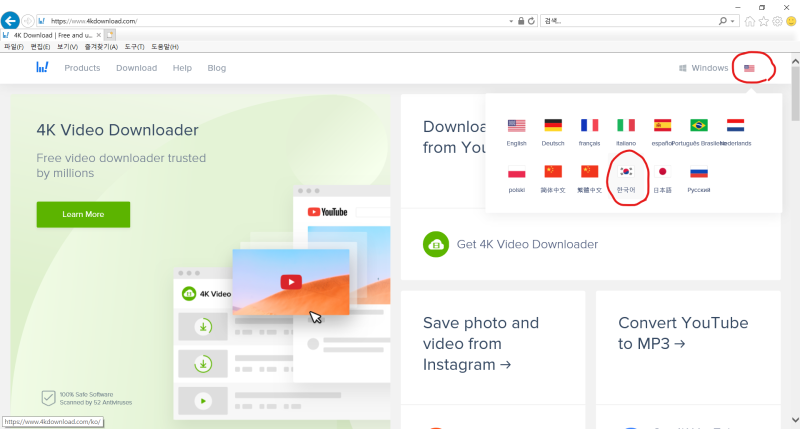Close the 4K Download browser tab
800x429 pixels.
pyautogui.click(x=98, y=35)
